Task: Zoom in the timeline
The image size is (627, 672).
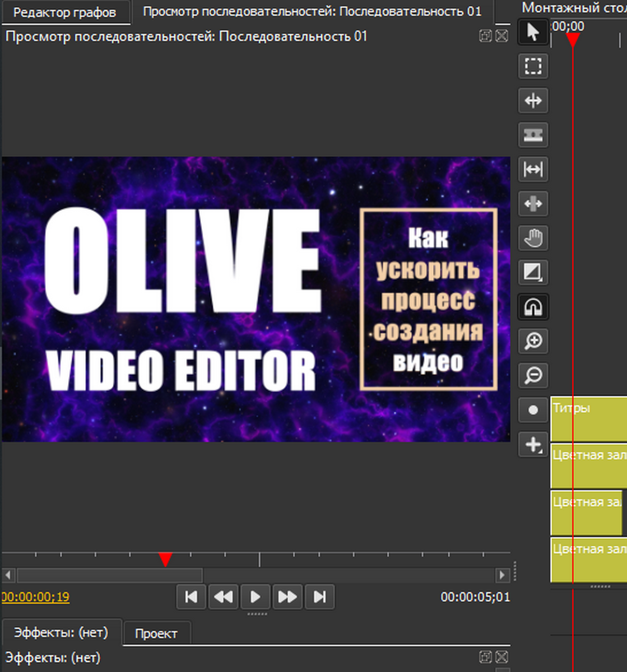Action: click(533, 341)
